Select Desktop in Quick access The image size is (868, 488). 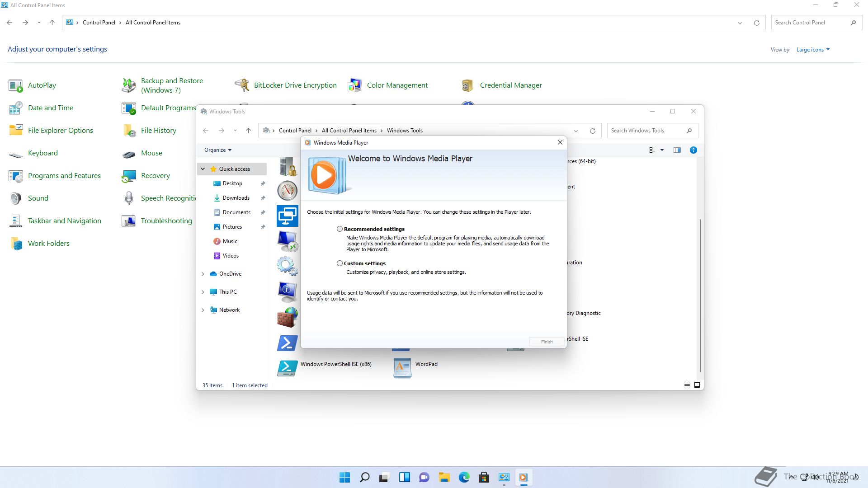232,183
